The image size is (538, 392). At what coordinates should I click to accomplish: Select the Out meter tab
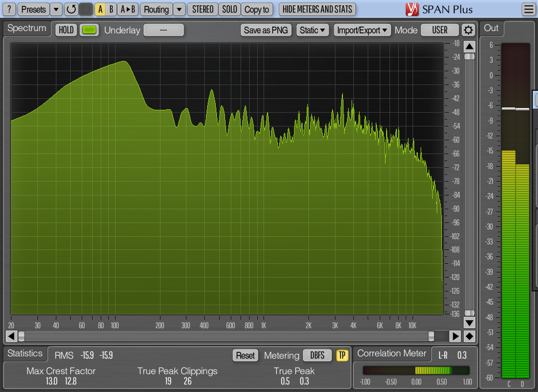[491, 28]
